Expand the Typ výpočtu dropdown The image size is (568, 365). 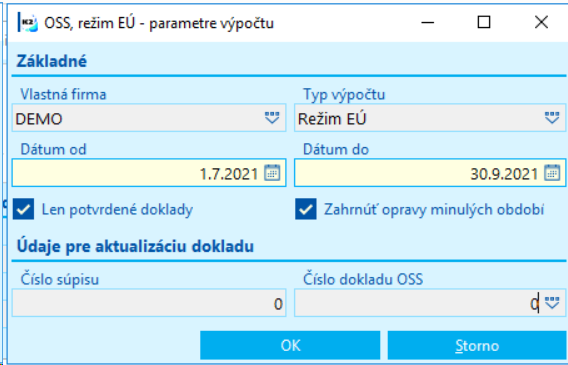tap(552, 118)
